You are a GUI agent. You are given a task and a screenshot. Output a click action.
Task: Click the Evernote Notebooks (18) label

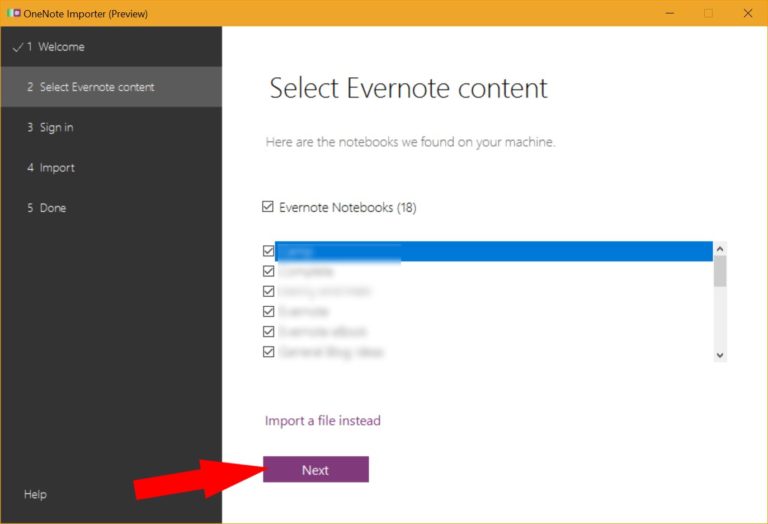tap(348, 207)
